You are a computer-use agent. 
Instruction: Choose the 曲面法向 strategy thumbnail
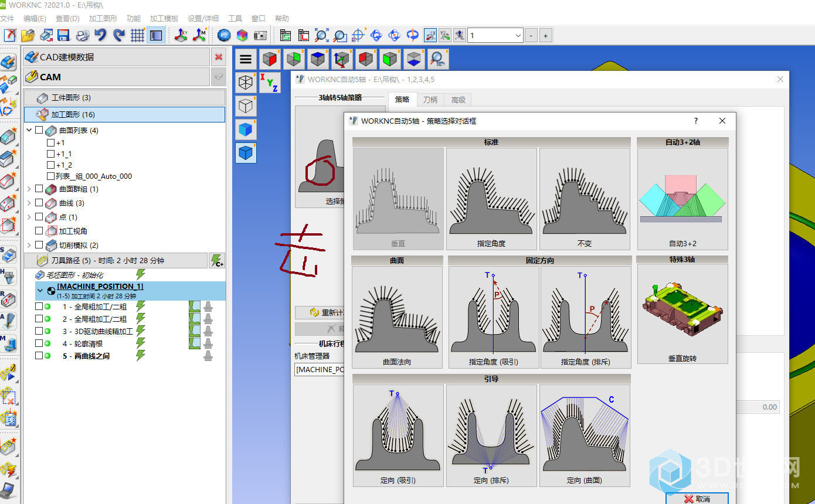pyautogui.click(x=397, y=317)
